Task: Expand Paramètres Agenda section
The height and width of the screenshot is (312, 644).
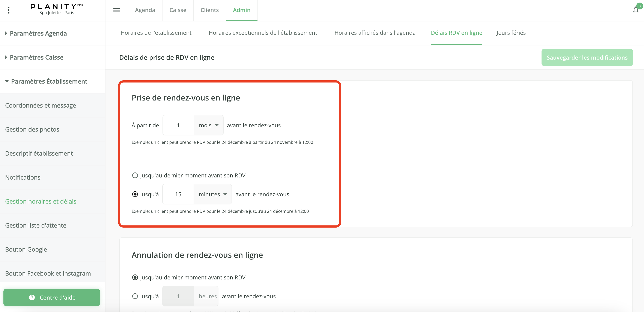Action: pos(38,33)
